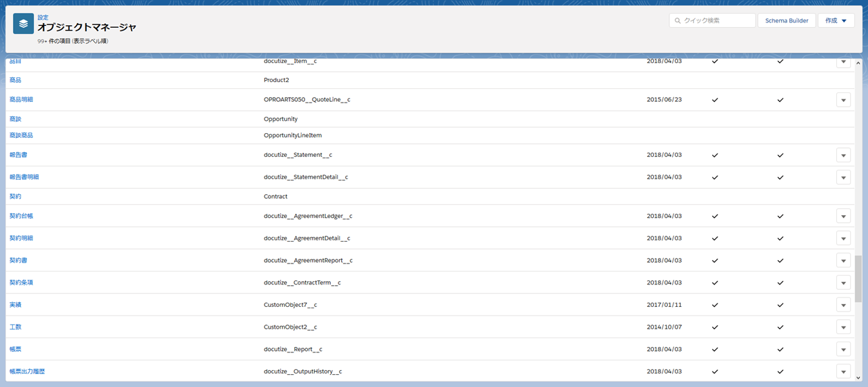Open row actions menu for 商品明細

tap(843, 100)
